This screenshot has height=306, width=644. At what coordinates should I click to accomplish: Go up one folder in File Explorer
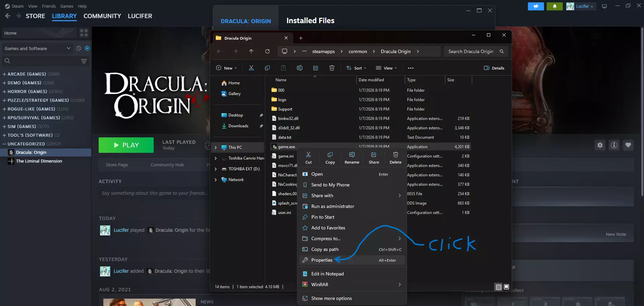click(x=251, y=51)
